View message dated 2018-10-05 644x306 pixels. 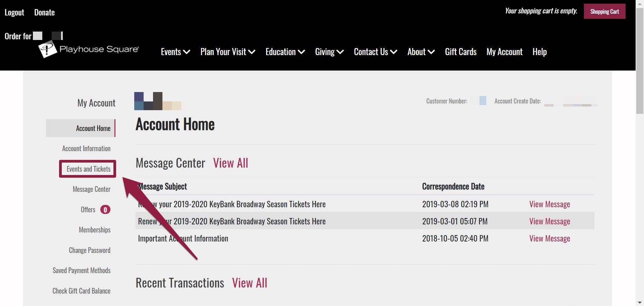click(x=549, y=238)
